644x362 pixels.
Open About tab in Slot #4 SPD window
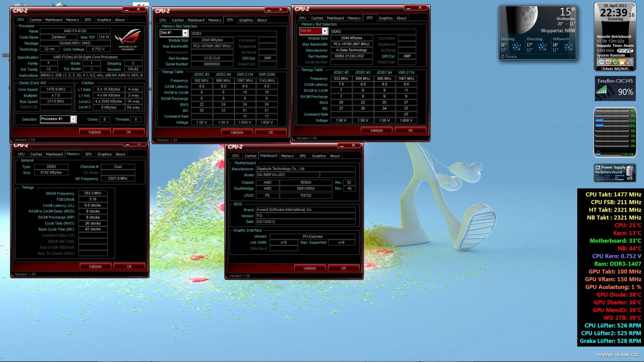[401, 18]
